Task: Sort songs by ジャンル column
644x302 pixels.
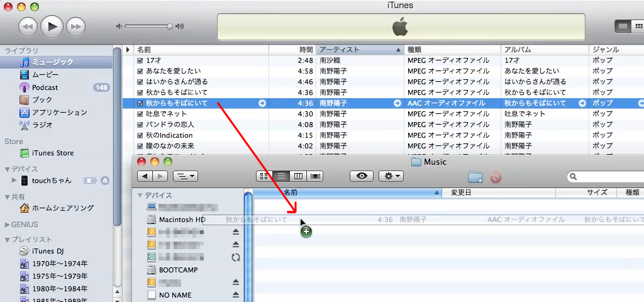Action: coord(616,50)
